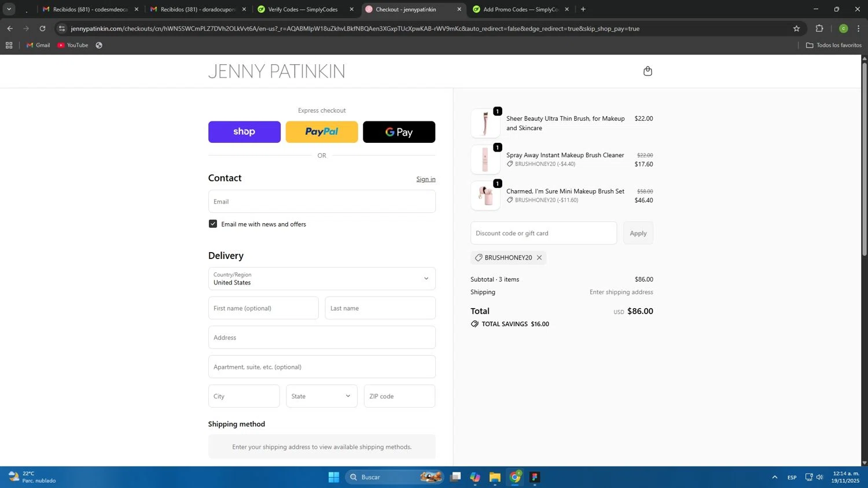868x488 pixels.
Task: Click the Chrome back arrow
Action: 10,28
